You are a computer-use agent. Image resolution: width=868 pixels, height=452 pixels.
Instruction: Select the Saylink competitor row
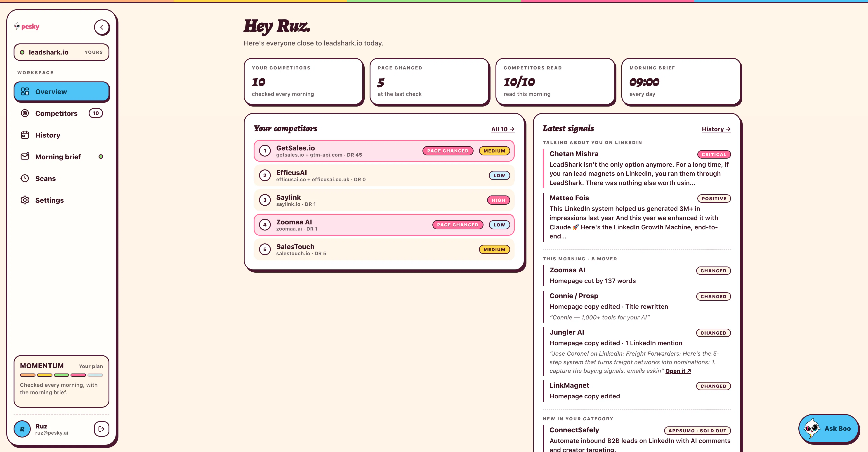coord(384,200)
